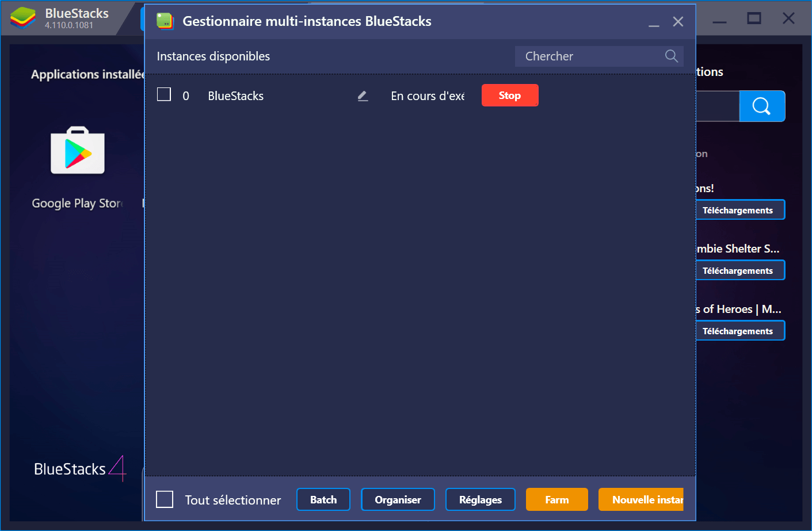This screenshot has height=531, width=812.
Task: Click the multi-instance manager title icon
Action: tap(165, 21)
